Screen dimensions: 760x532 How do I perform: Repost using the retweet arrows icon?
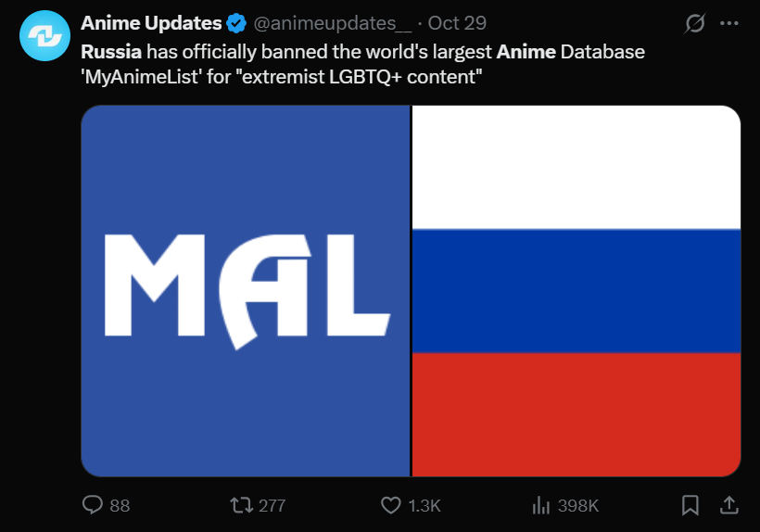(x=240, y=505)
